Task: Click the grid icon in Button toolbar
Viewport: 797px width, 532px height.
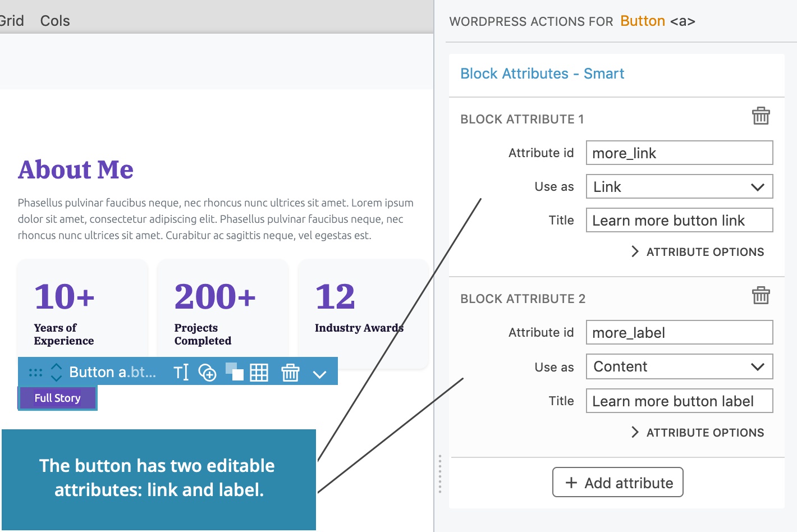Action: pyautogui.click(x=259, y=373)
